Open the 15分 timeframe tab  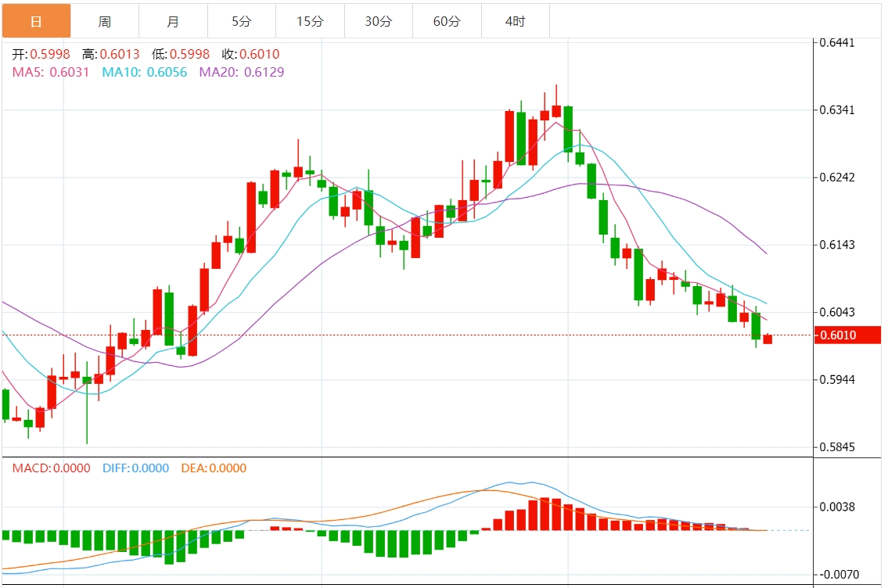[x=309, y=21]
